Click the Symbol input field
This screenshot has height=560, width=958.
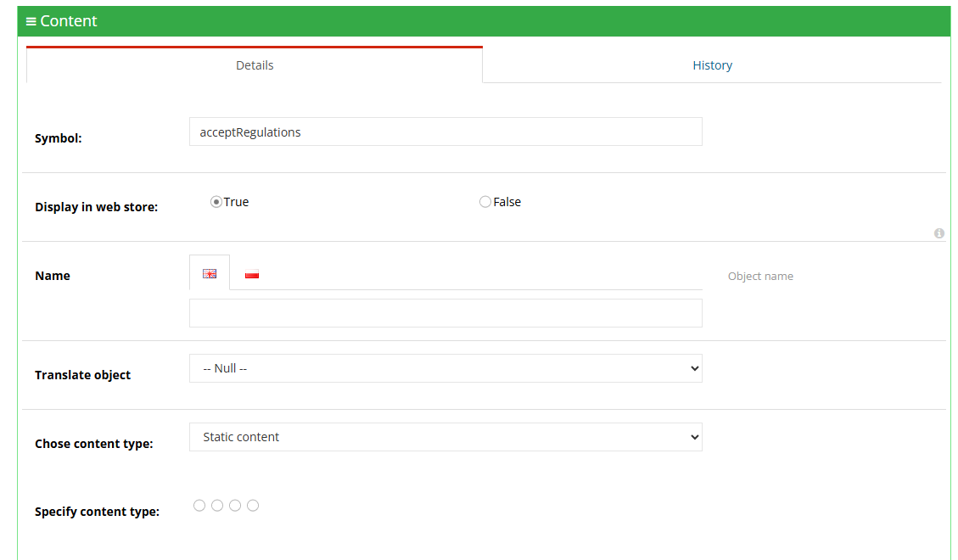tap(445, 132)
